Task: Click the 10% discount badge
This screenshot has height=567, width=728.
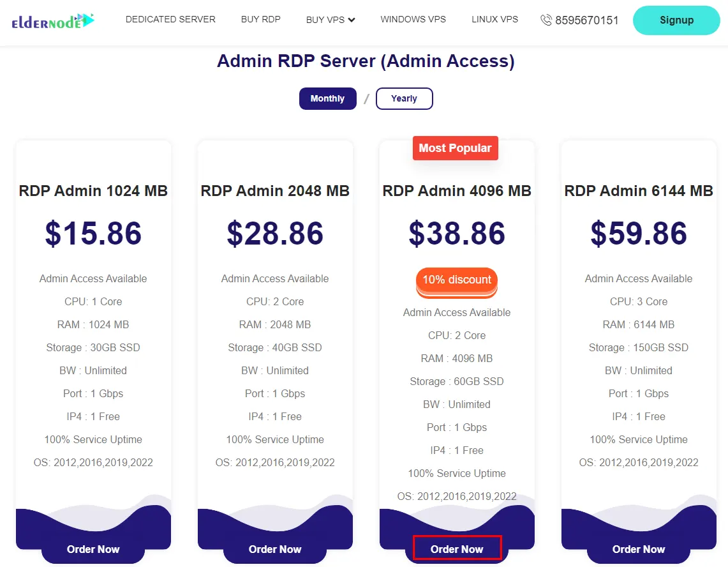Action: coord(457,280)
